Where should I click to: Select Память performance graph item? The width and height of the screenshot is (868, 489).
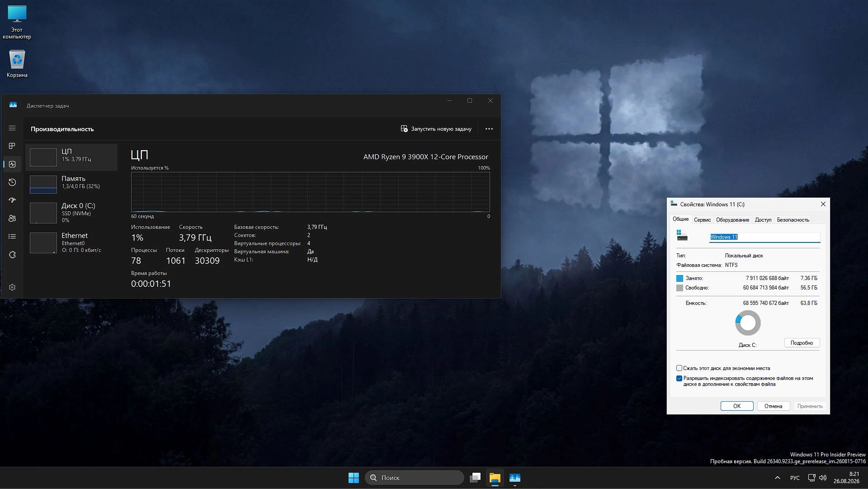pyautogui.click(x=71, y=184)
